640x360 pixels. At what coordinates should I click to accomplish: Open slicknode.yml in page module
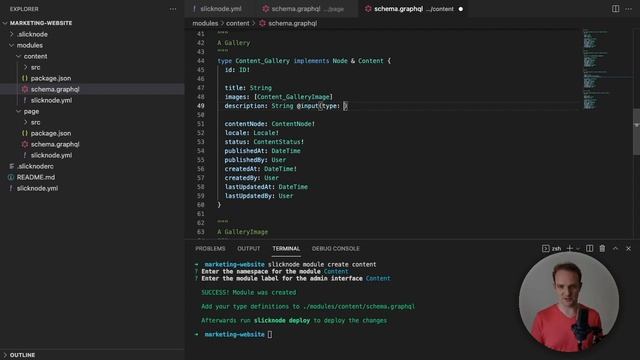click(51, 156)
